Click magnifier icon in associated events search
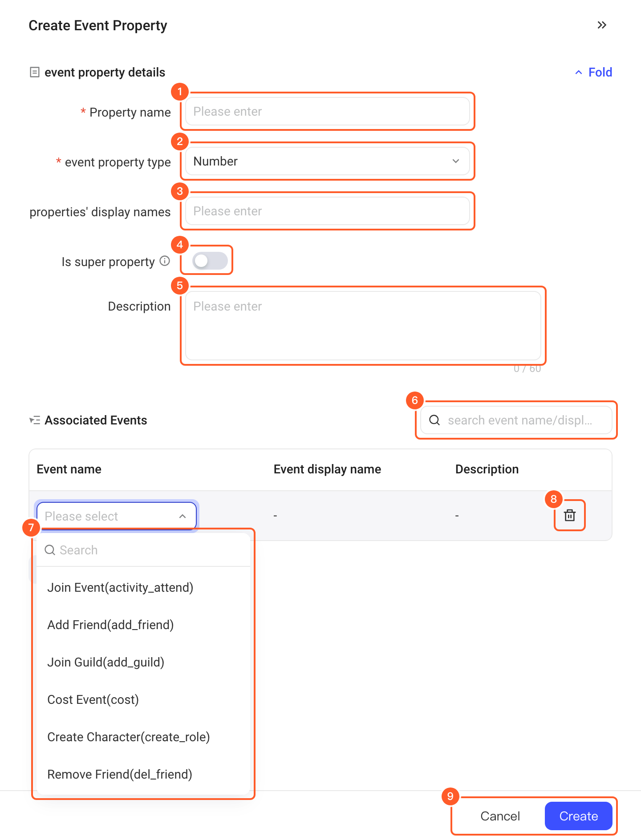Viewport: 641px width, 840px height. (434, 420)
